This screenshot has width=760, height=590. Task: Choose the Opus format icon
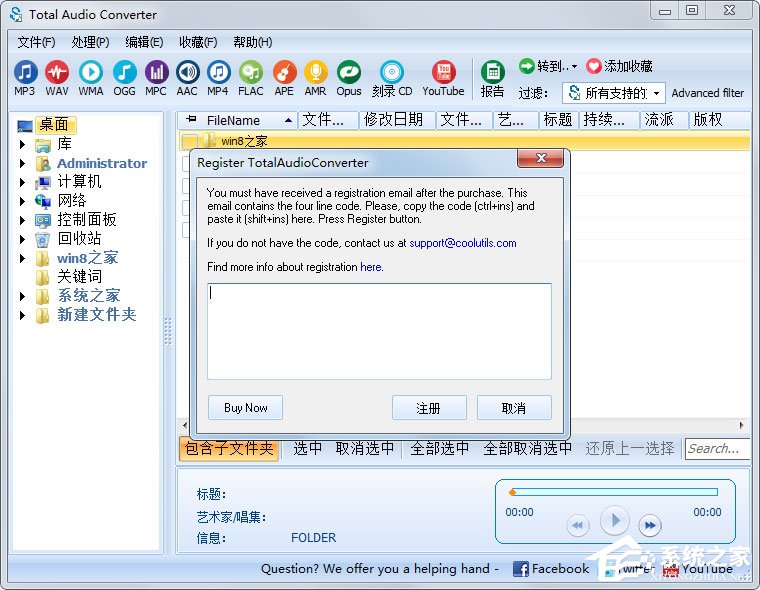(349, 78)
